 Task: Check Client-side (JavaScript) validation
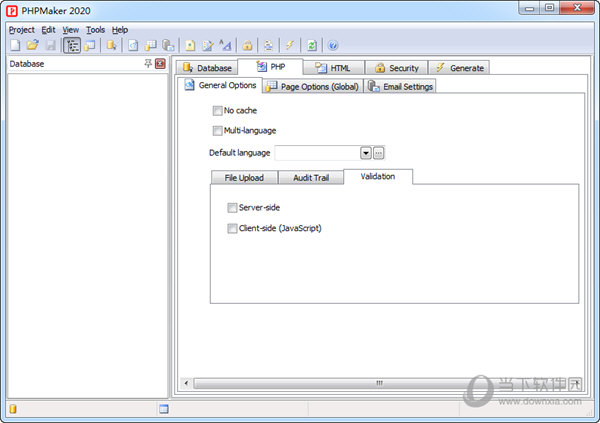pyautogui.click(x=232, y=229)
